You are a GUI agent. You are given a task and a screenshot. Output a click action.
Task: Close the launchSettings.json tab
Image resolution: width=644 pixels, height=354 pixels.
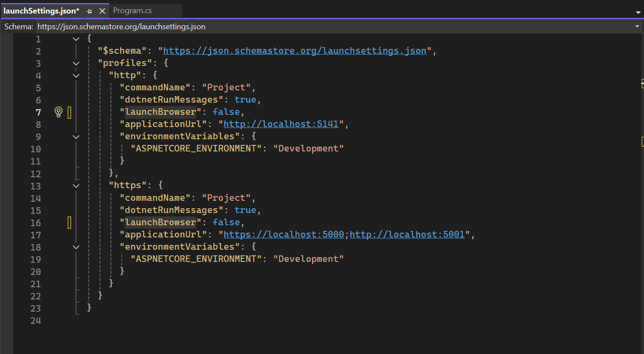pos(102,11)
